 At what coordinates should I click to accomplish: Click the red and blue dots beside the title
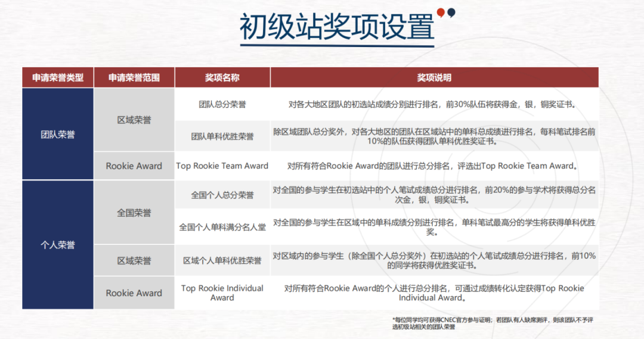point(445,13)
